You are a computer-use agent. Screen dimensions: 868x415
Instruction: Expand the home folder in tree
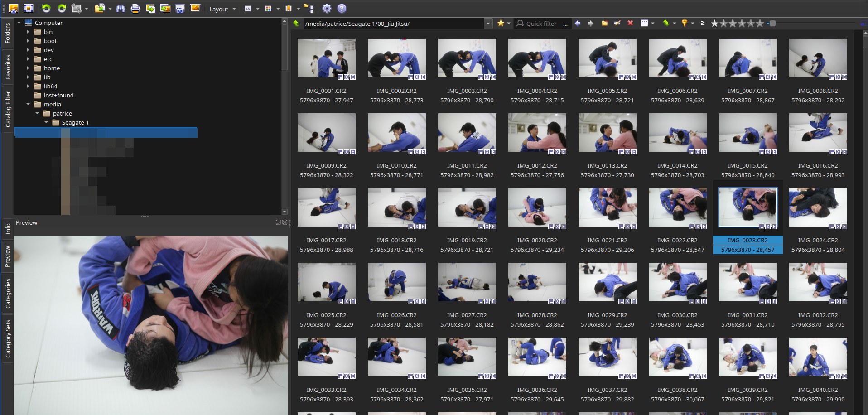tap(28, 68)
